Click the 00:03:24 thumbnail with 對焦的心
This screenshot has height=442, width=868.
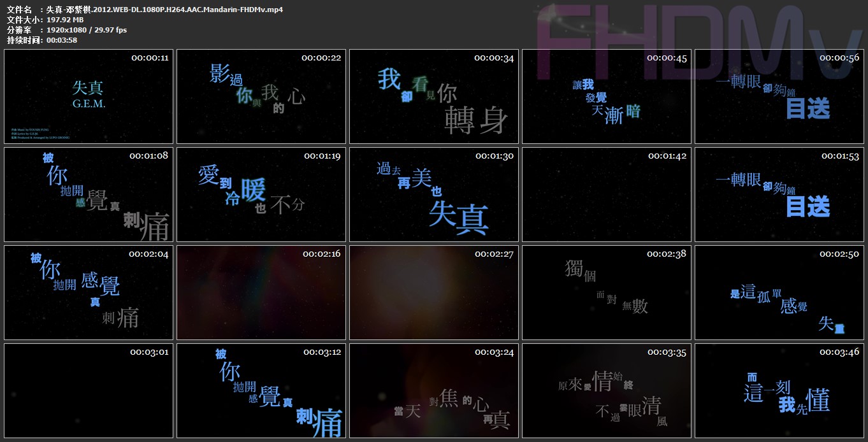(434, 391)
